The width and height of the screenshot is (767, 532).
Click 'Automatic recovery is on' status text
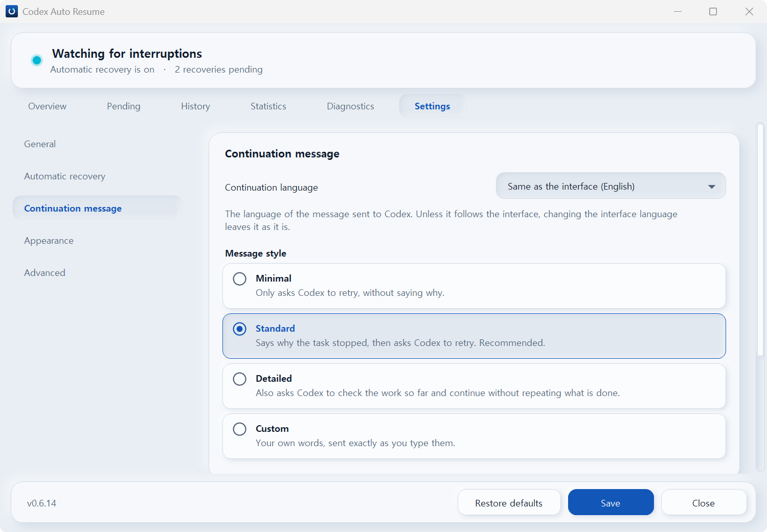102,70
